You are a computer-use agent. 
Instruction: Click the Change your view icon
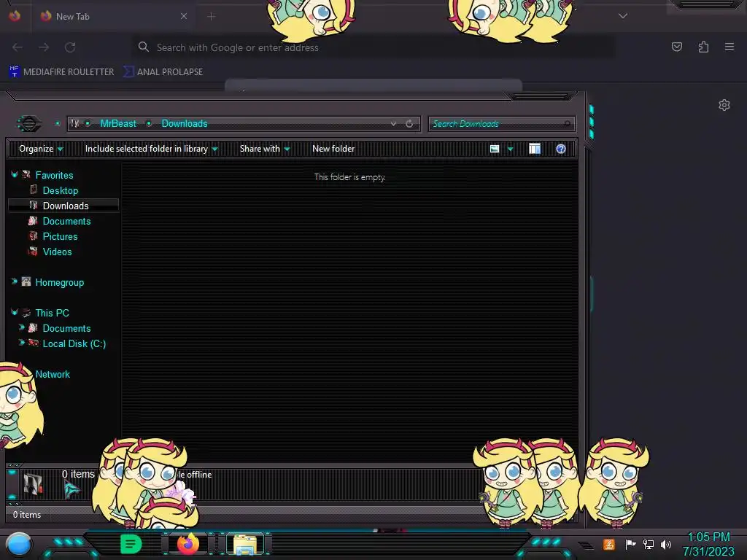(x=495, y=149)
